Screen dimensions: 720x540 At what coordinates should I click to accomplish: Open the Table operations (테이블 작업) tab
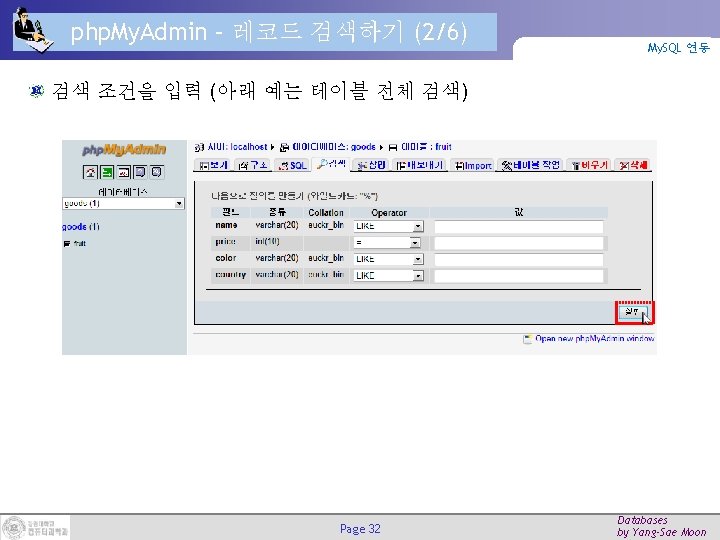click(531, 165)
